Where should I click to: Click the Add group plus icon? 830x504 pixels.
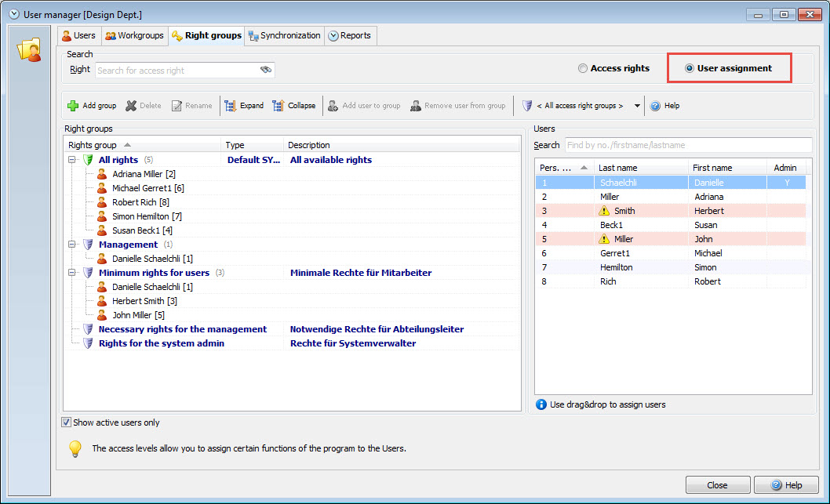click(73, 106)
